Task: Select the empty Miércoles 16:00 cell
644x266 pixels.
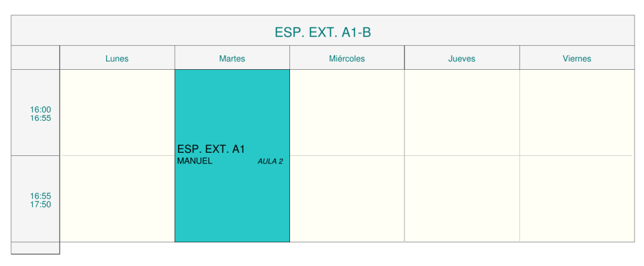Action: coord(347,113)
